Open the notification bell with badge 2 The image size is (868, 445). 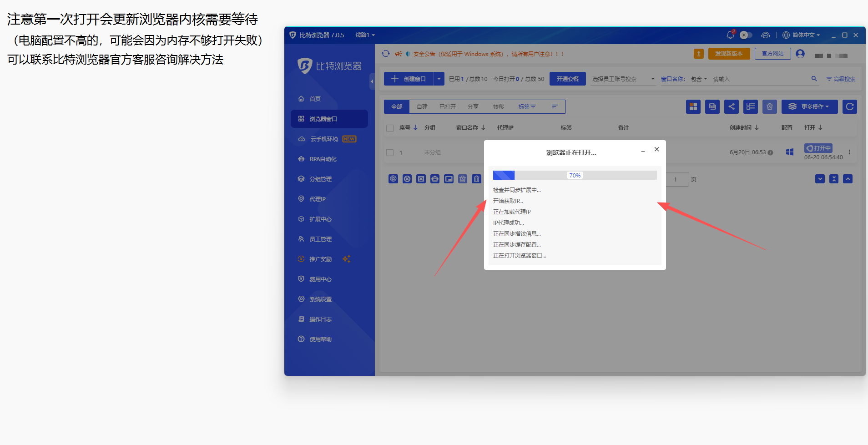click(731, 35)
